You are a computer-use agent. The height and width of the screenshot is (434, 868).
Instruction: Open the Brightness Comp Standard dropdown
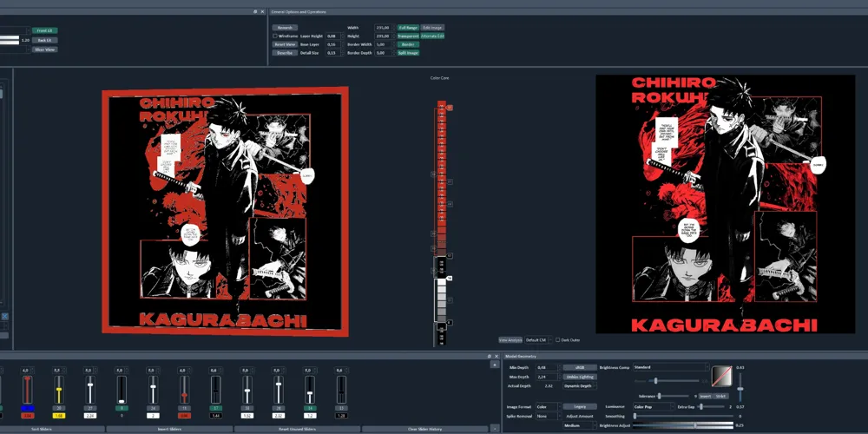click(671, 367)
